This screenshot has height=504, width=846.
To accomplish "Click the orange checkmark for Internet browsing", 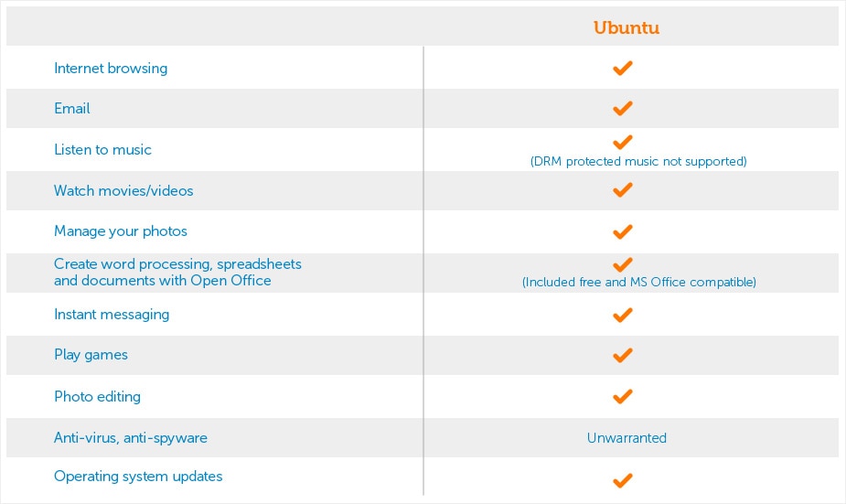I will 622,69.
